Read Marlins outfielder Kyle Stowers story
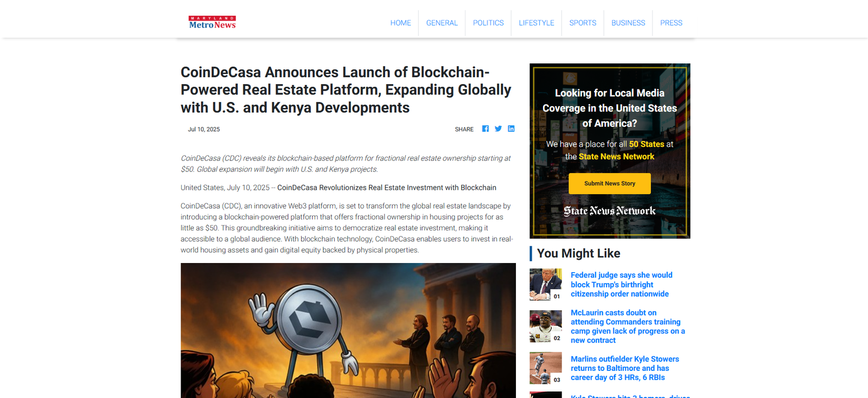 pyautogui.click(x=624, y=368)
